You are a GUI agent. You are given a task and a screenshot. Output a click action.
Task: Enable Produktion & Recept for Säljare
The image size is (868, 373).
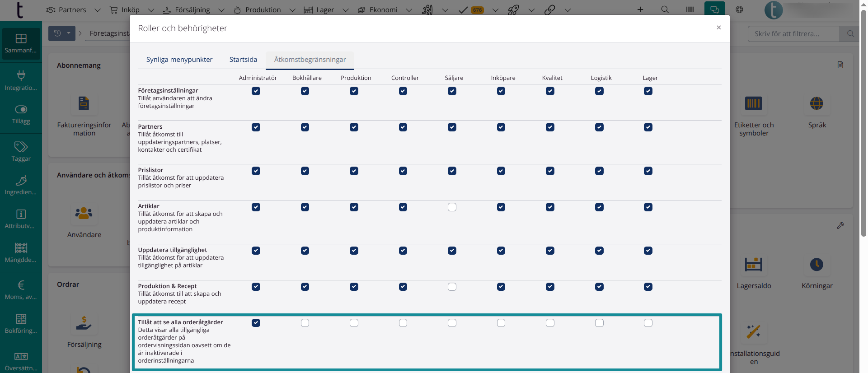452,287
